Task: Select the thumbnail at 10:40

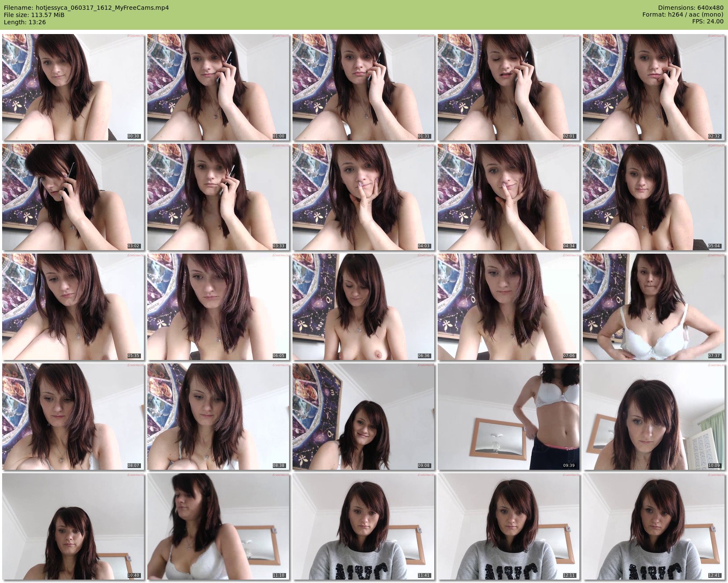Action: click(73, 526)
